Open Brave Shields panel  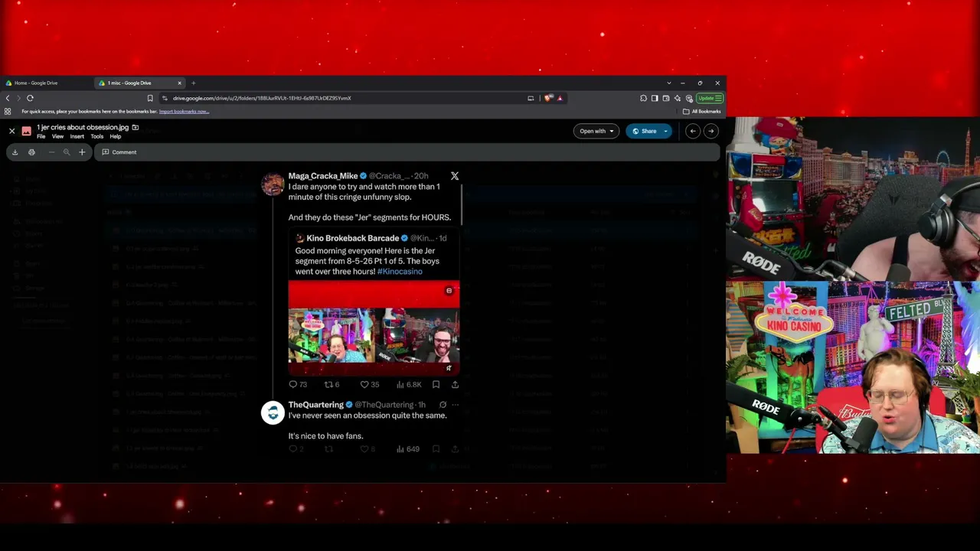point(548,98)
